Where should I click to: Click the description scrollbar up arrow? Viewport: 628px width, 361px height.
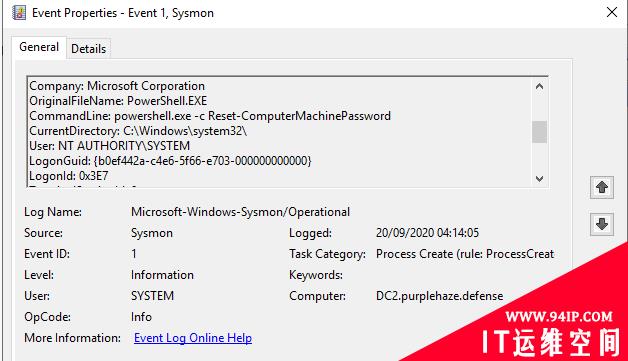click(539, 86)
